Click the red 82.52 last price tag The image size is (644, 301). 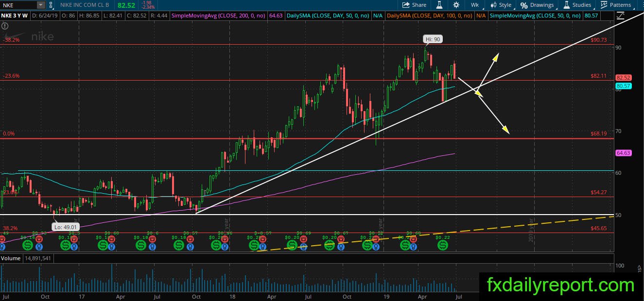click(x=623, y=78)
